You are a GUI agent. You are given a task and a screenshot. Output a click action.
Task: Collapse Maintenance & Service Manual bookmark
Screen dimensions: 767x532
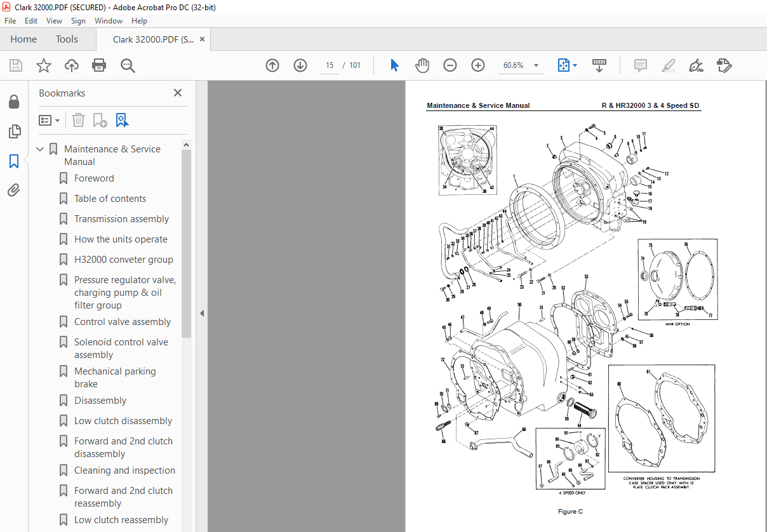40,149
